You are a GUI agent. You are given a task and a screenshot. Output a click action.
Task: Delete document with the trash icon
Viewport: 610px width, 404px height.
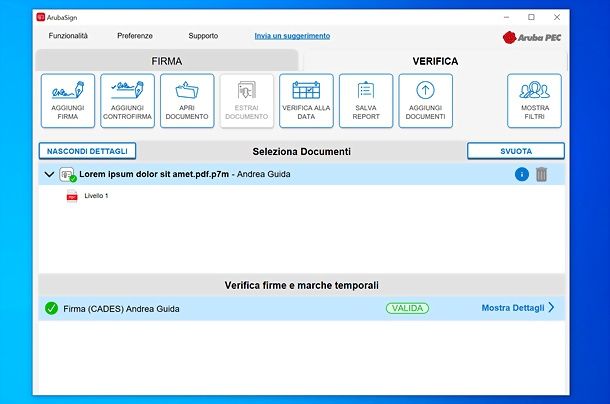click(x=541, y=174)
